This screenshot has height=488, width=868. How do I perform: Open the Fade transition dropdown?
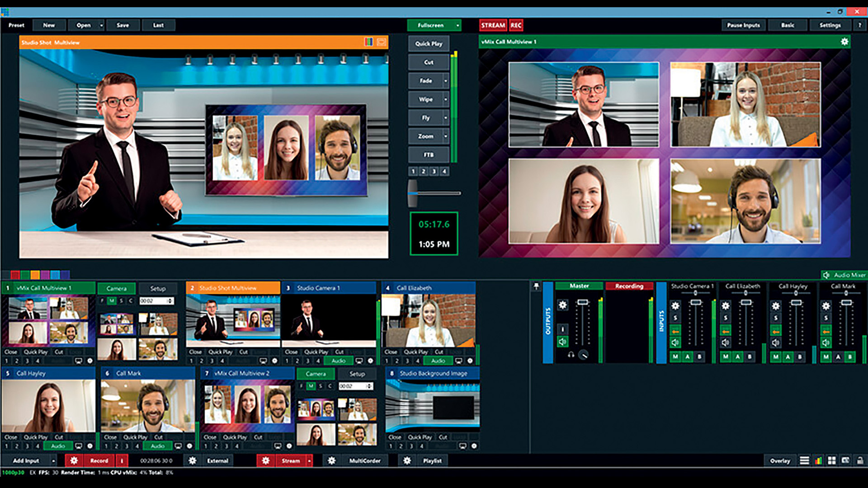(446, 80)
